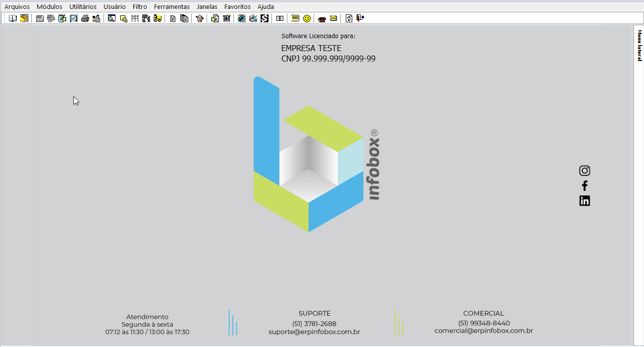Open the Instagram social link
644x347 pixels.
point(585,171)
